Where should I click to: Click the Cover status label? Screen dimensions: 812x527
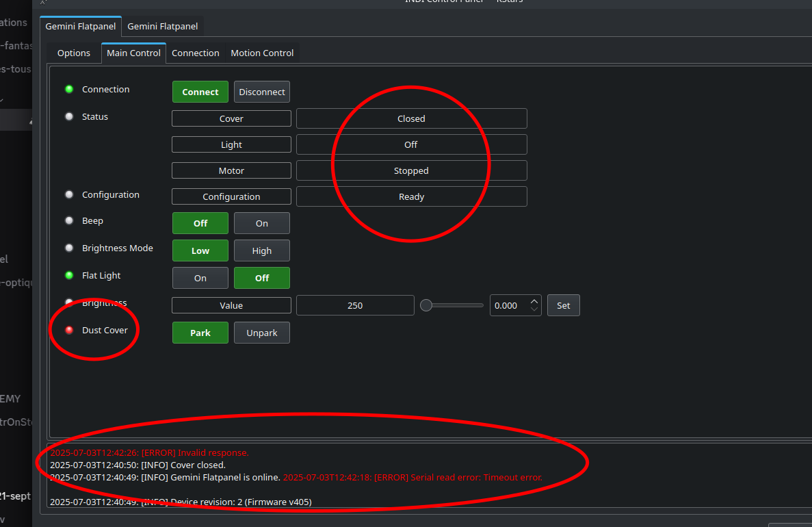tap(231, 118)
